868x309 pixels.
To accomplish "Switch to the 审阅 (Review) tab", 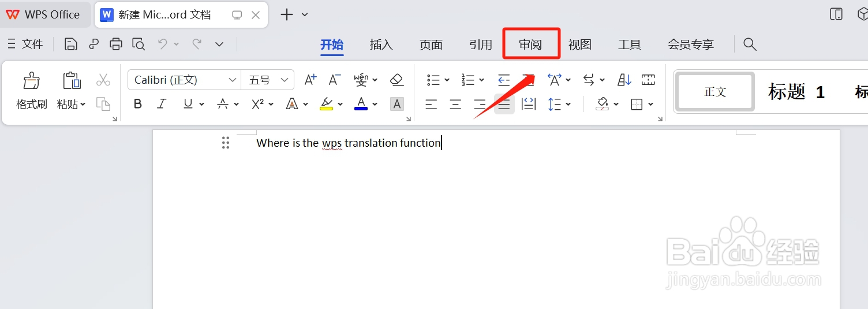I will click(530, 44).
